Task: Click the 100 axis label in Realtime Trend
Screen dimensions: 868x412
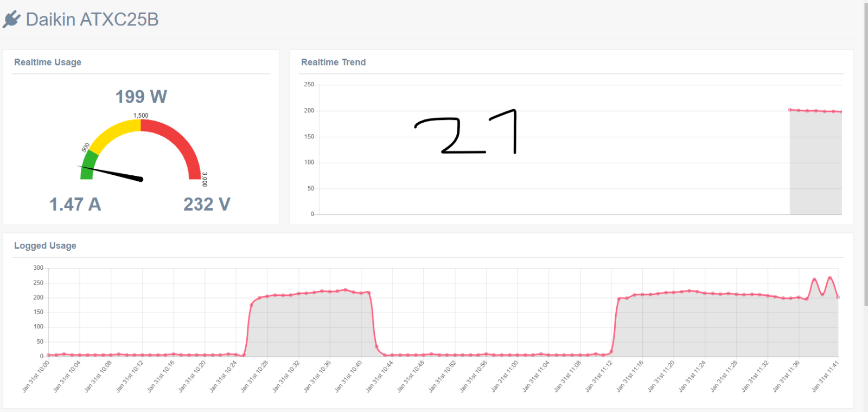Action: point(309,162)
